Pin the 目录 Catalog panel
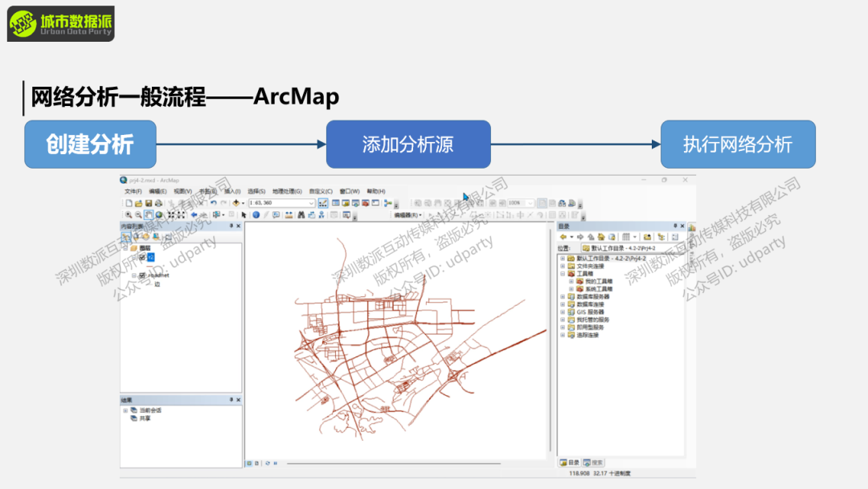Image resolution: width=868 pixels, height=489 pixels. [675, 226]
